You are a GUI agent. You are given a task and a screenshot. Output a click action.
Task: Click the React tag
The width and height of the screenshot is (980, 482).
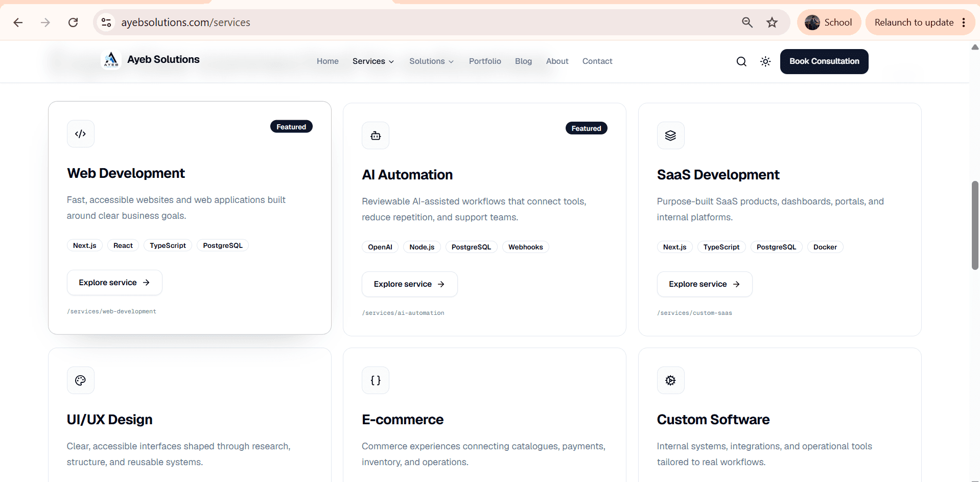123,246
